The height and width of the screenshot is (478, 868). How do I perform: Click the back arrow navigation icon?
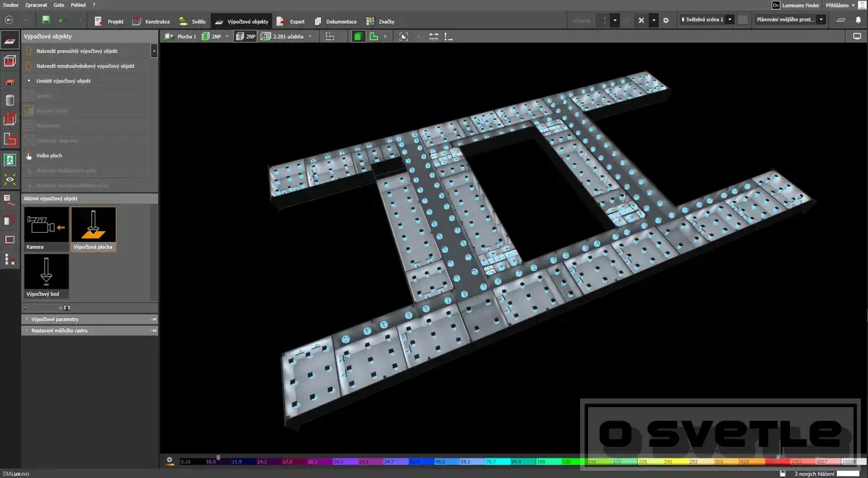click(x=9, y=20)
